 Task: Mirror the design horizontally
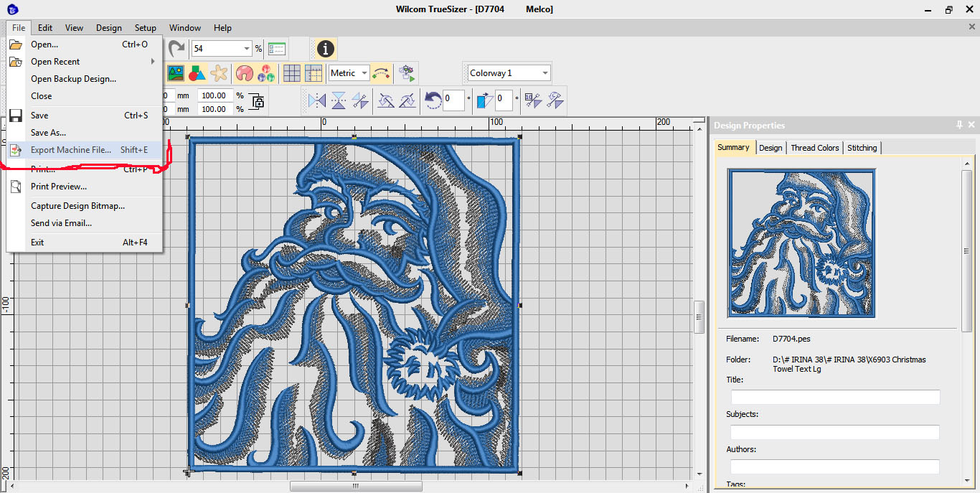pyautogui.click(x=316, y=100)
